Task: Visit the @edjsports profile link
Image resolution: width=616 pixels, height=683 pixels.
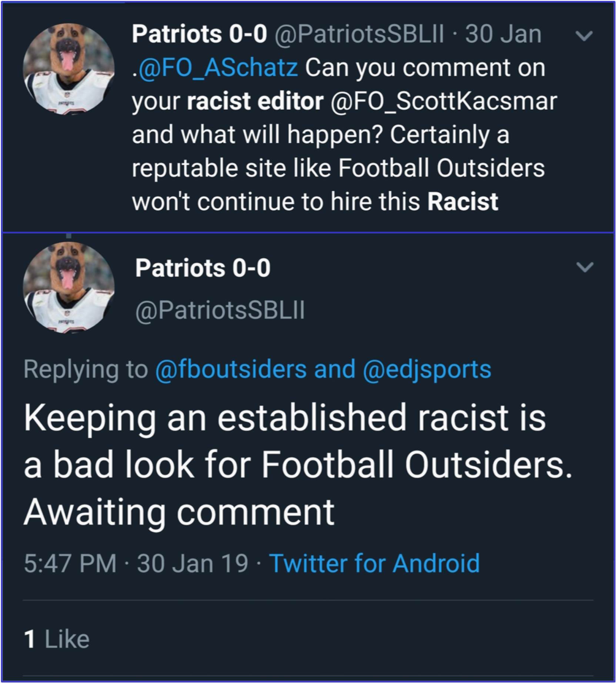Action: (427, 369)
